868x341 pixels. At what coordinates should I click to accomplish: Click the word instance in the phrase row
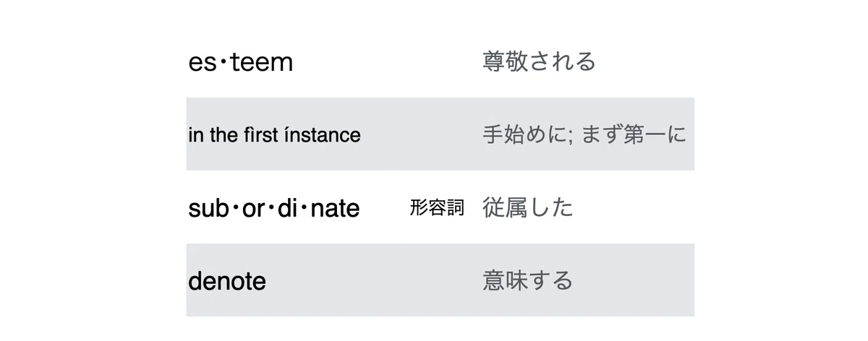pos(328,135)
